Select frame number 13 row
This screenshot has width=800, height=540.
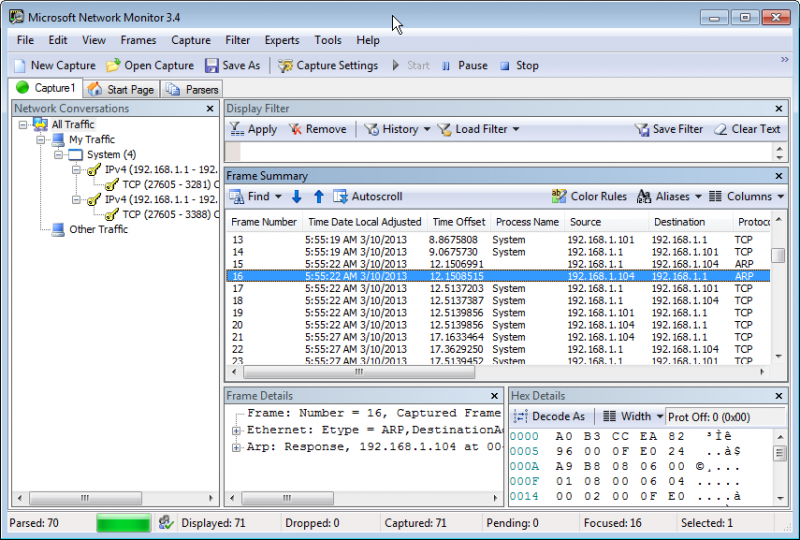point(498,240)
